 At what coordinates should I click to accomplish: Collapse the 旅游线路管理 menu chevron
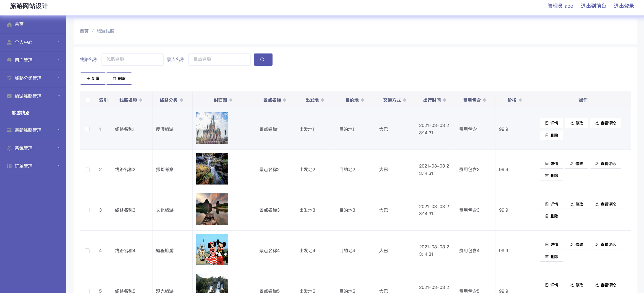coord(59,96)
